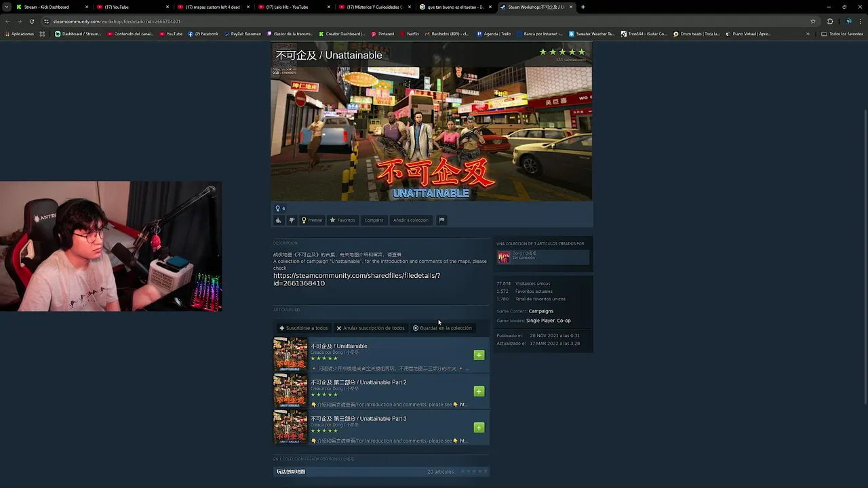The width and height of the screenshot is (868, 488).
Task: Click Añadir a colección button
Action: 411,220
